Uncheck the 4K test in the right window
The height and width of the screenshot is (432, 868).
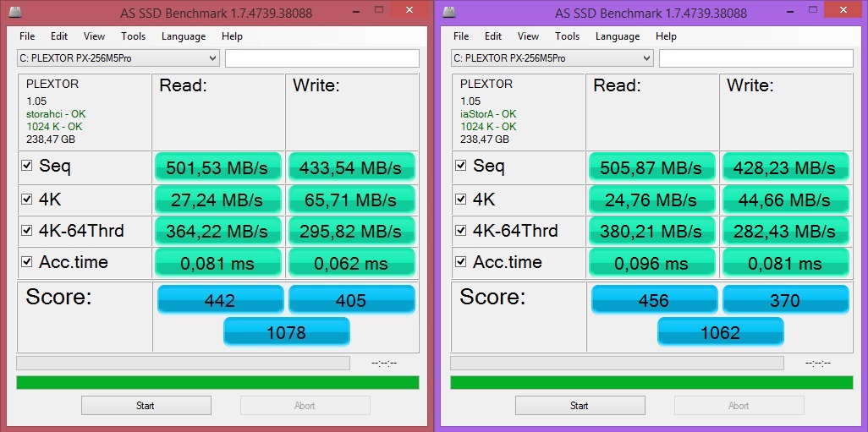460,199
